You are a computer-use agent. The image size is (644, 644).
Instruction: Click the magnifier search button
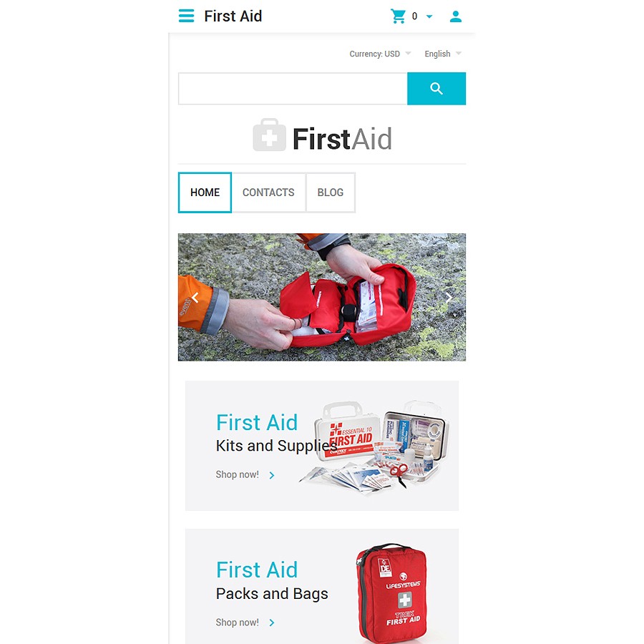(x=436, y=89)
